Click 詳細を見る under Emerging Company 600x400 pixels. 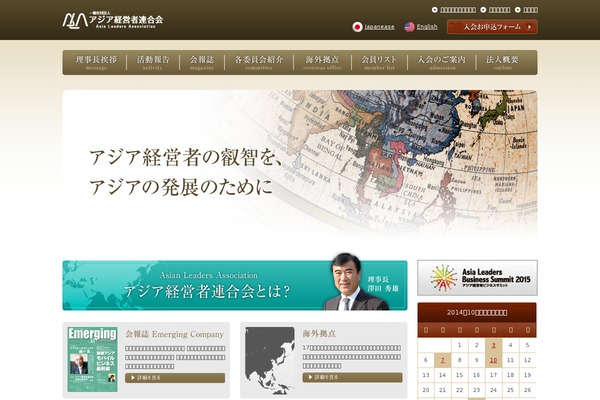click(x=175, y=378)
